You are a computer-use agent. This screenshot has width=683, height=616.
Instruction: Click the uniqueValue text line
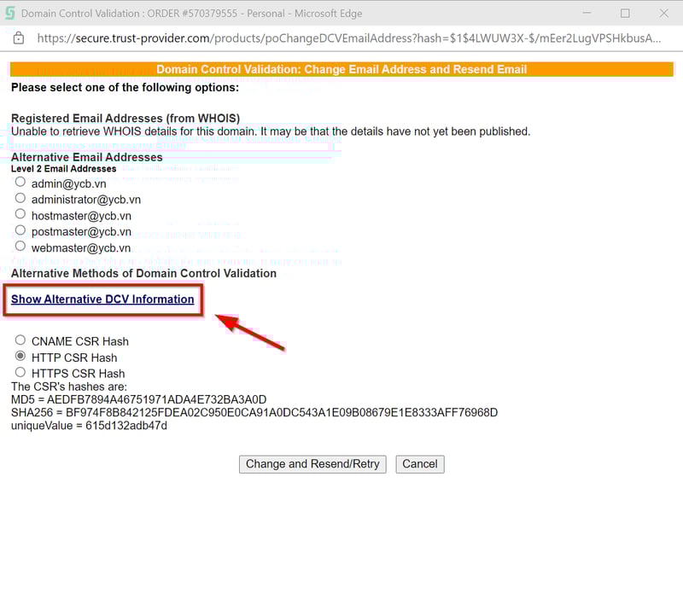tap(89, 426)
